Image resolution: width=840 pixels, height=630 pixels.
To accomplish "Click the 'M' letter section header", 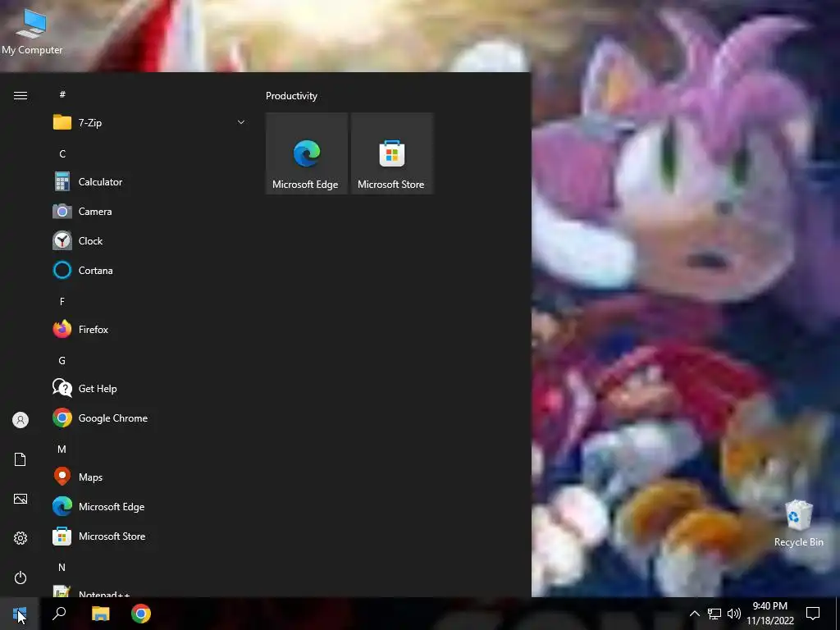I will tap(62, 450).
